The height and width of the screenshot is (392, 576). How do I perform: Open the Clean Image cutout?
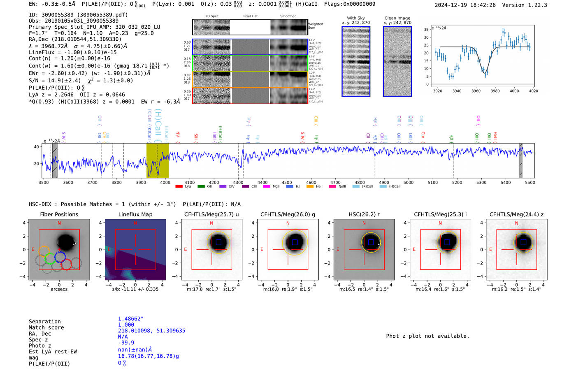tap(397, 61)
